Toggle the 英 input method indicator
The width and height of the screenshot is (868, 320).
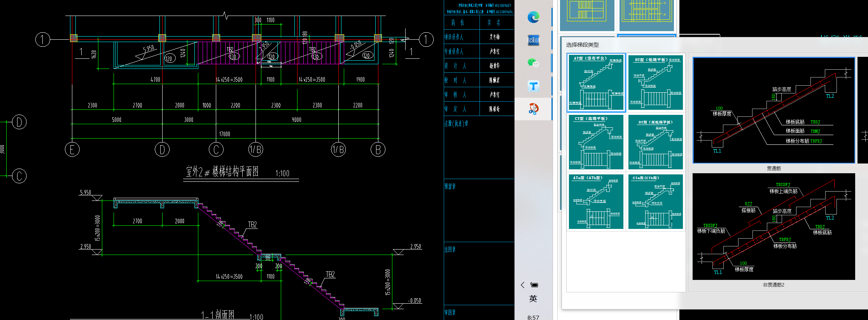533,299
